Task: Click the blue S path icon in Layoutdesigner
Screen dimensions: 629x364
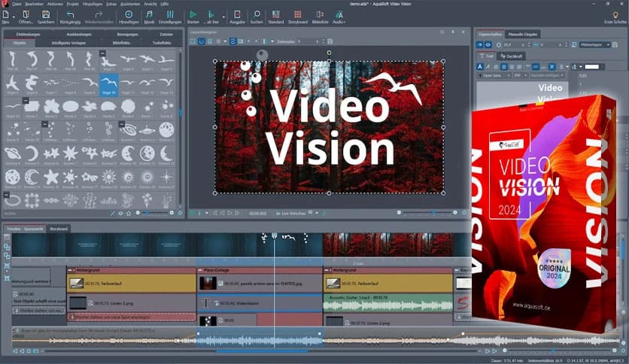Action: [232, 41]
